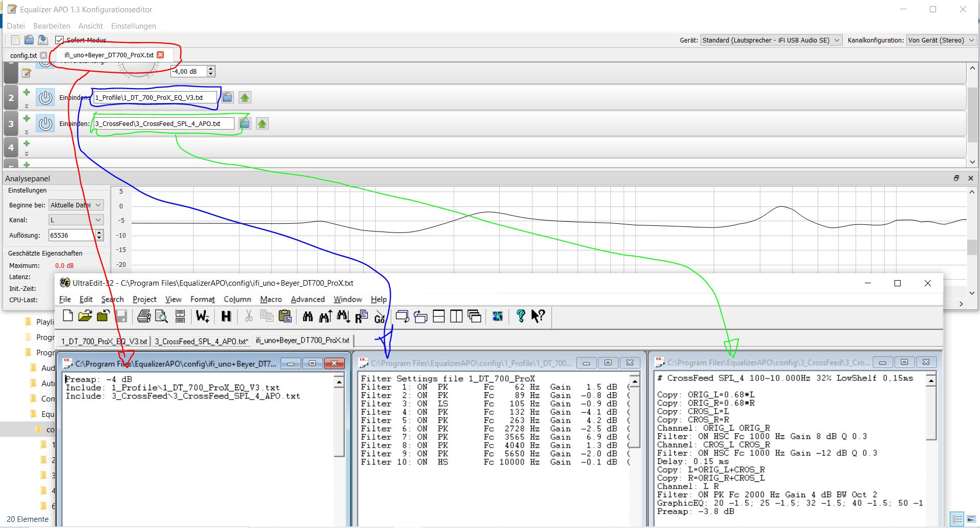Screen dimensions: 980x528
Task: Click UltraEdit Print toolbar icon
Action: click(x=144, y=316)
